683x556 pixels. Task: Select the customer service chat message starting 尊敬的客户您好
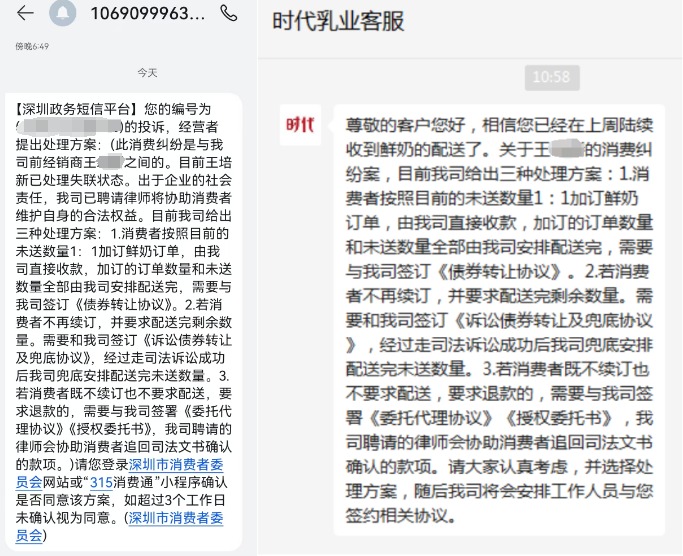(499, 320)
